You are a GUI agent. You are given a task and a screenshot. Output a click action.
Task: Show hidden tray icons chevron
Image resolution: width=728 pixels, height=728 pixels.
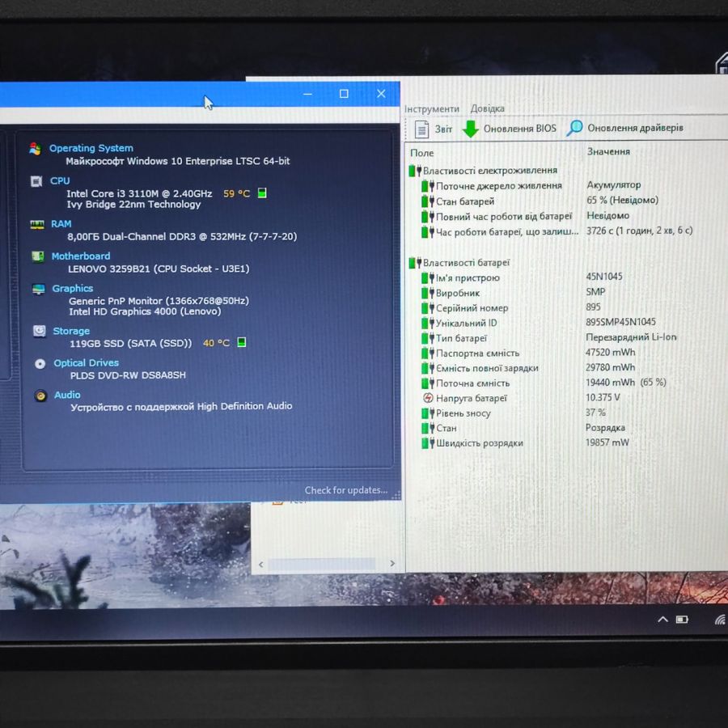[663, 619]
